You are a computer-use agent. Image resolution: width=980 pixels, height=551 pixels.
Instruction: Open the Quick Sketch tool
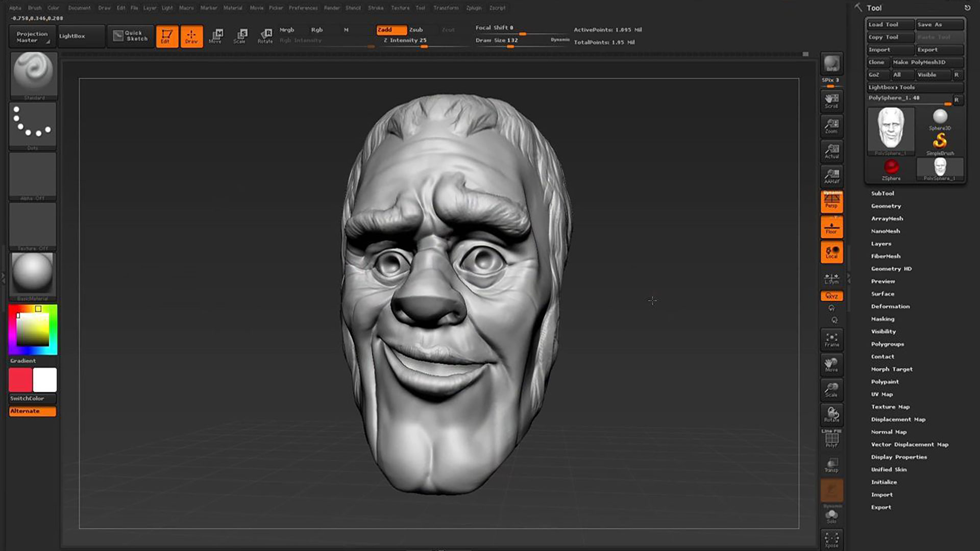coord(131,36)
